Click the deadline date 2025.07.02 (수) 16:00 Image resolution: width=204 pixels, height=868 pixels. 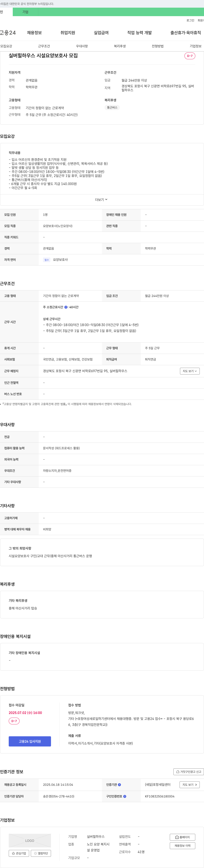(25, 713)
